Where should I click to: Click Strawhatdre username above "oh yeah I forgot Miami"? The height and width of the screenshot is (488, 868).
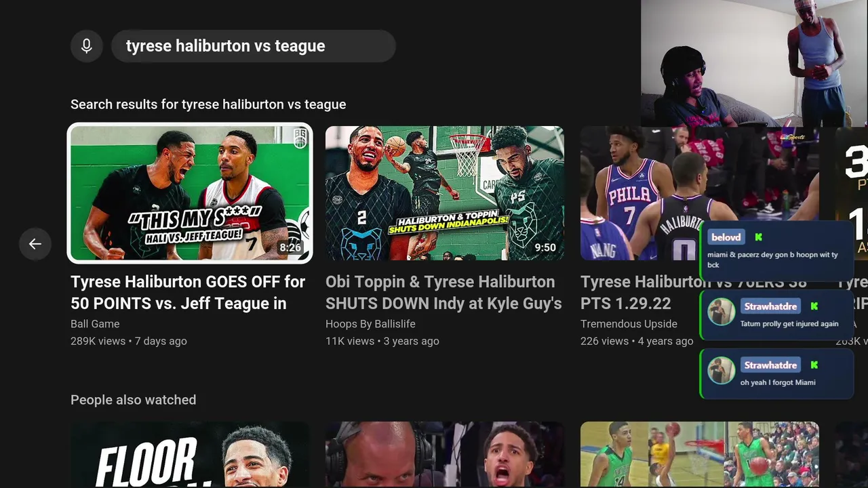coord(770,365)
